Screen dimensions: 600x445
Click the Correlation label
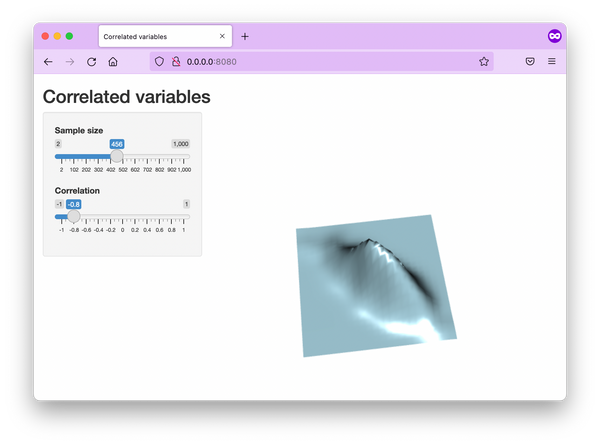77,191
